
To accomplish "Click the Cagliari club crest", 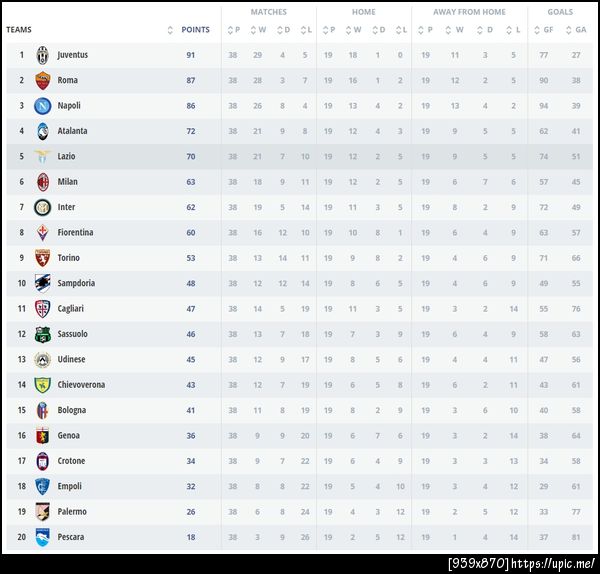I will [42, 308].
